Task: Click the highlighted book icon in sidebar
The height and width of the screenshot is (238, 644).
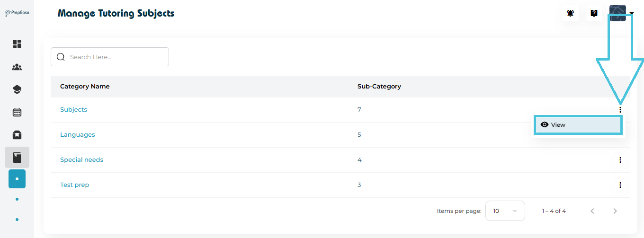Action: [x=17, y=158]
